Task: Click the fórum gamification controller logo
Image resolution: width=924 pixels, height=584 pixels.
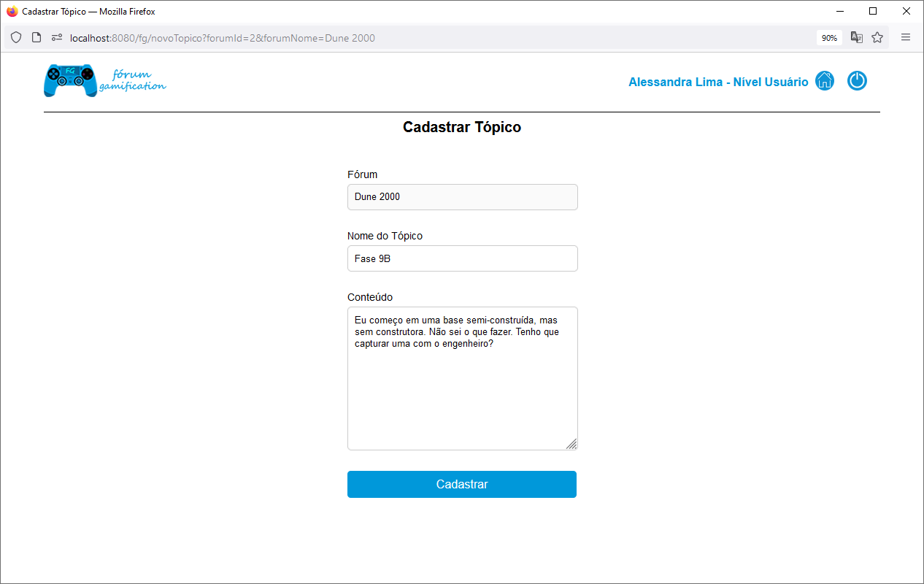Action: pos(105,80)
